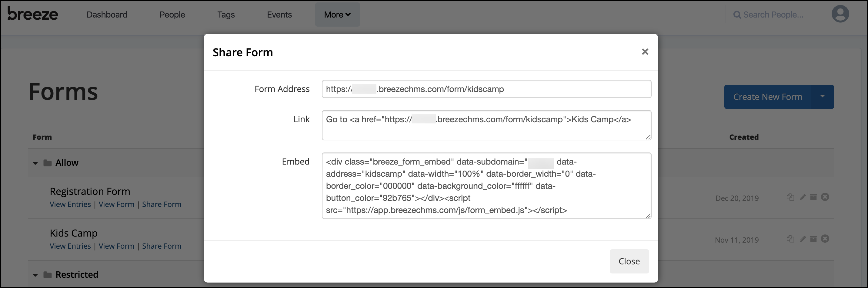Archive the Kids Camp form

point(813,239)
